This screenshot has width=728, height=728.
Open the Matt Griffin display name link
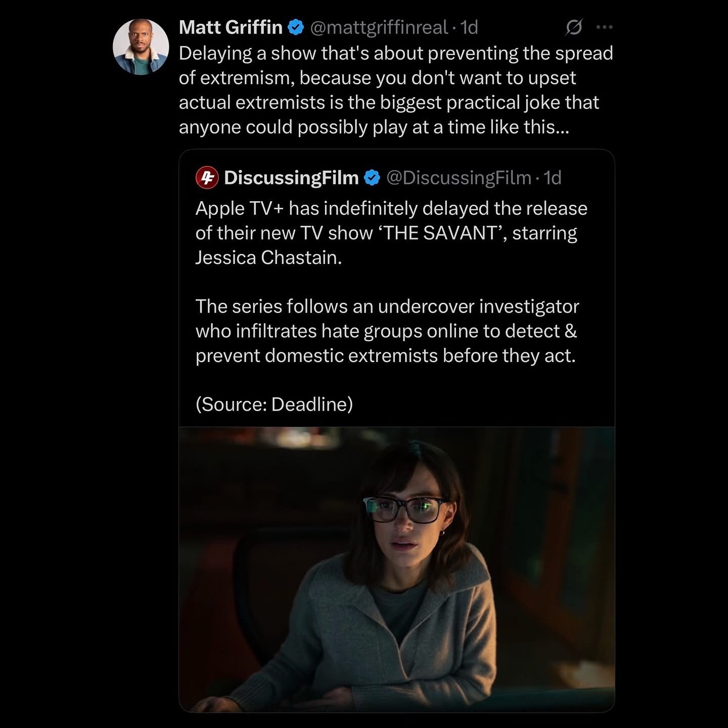coord(231,27)
